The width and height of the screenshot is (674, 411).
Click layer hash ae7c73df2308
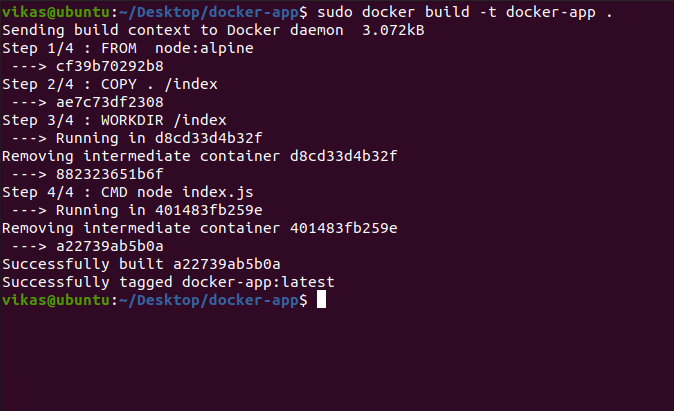[110, 102]
